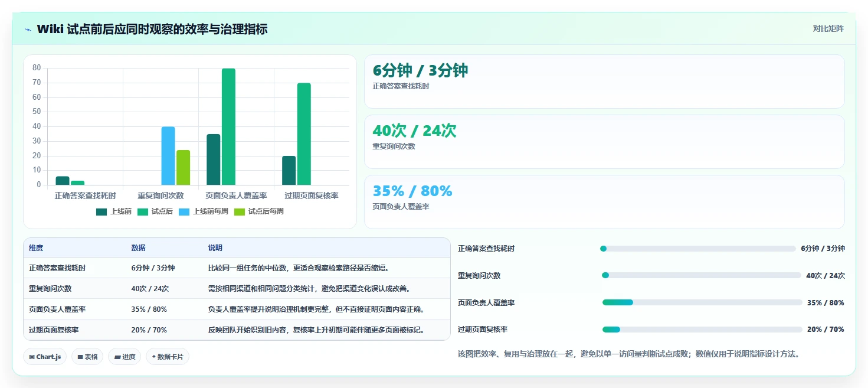This screenshot has height=388, width=868.
Task: Click the 表格 tag chip
Action: [x=87, y=357]
